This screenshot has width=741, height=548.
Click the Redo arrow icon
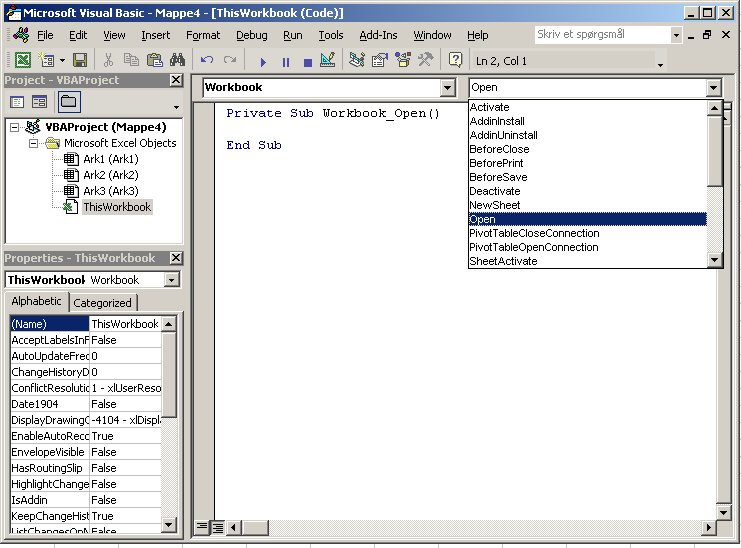click(x=230, y=60)
